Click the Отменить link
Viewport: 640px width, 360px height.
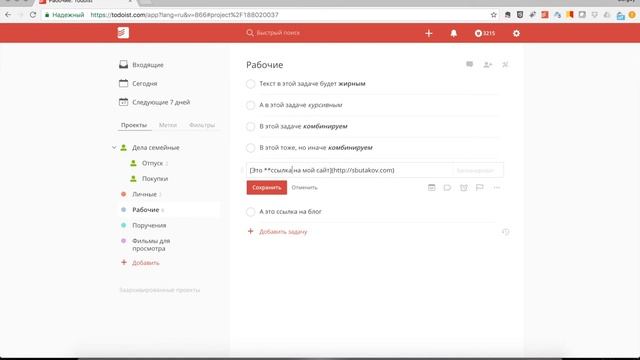point(304,188)
